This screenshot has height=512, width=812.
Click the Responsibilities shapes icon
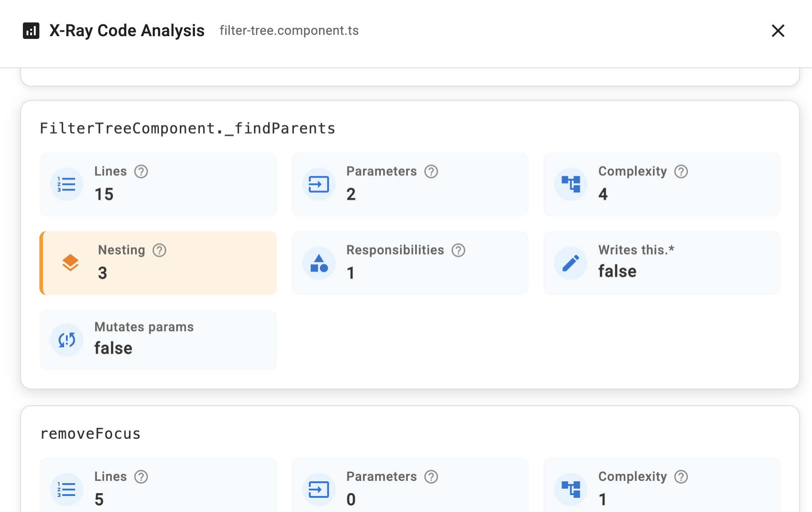click(319, 263)
